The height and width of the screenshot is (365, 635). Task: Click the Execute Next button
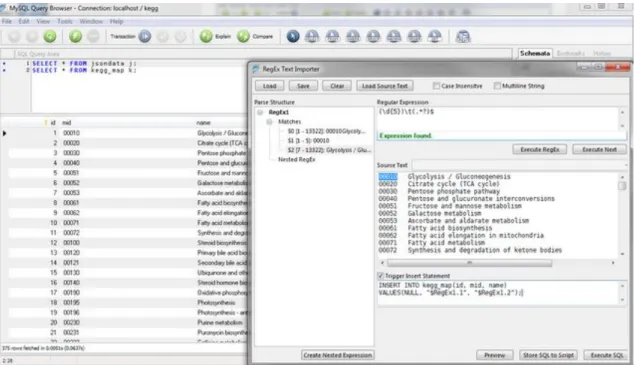(599, 149)
